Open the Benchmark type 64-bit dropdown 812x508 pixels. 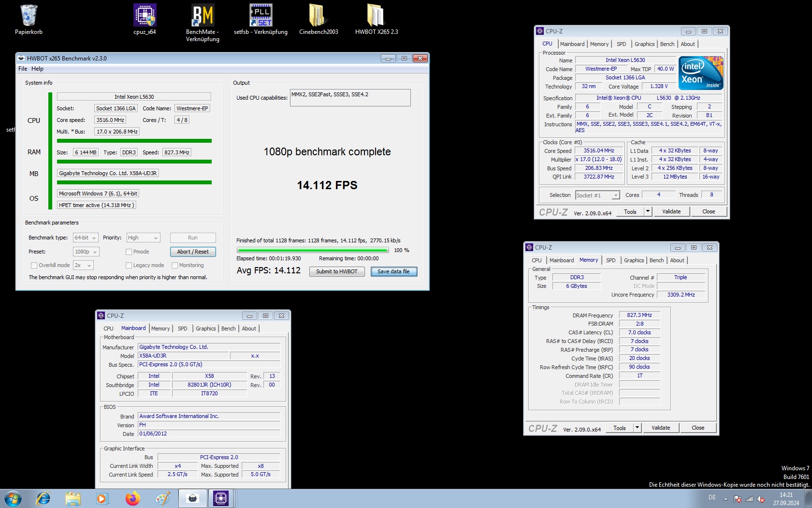(x=86, y=238)
